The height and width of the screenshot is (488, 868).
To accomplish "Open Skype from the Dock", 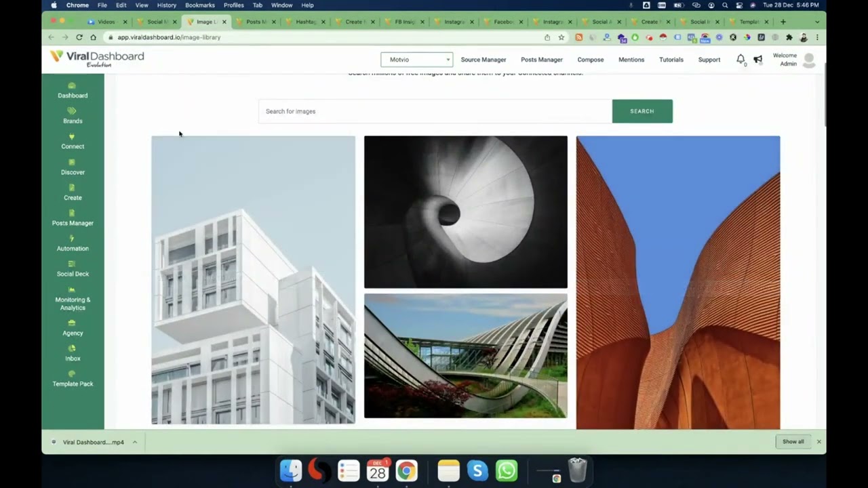I will pos(477,470).
